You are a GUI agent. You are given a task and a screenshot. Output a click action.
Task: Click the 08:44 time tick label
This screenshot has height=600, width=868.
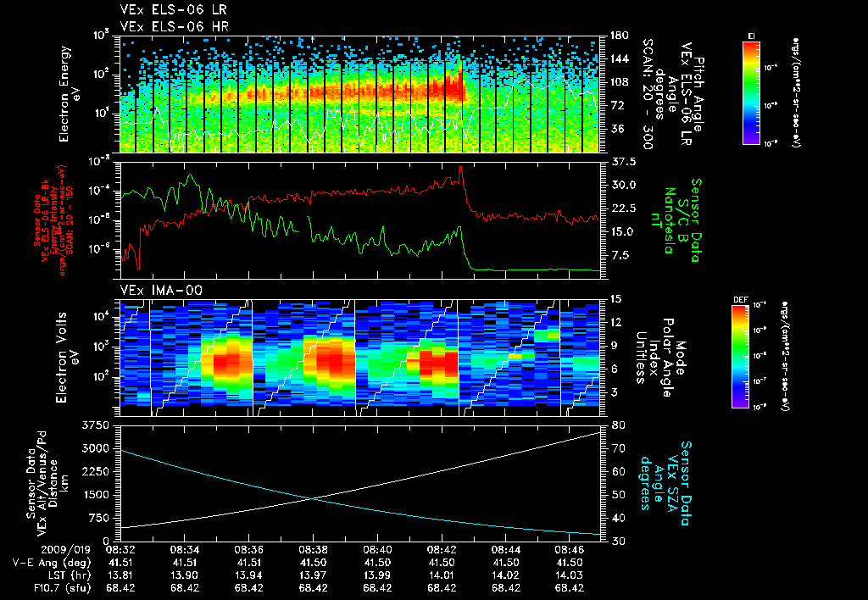click(x=505, y=550)
